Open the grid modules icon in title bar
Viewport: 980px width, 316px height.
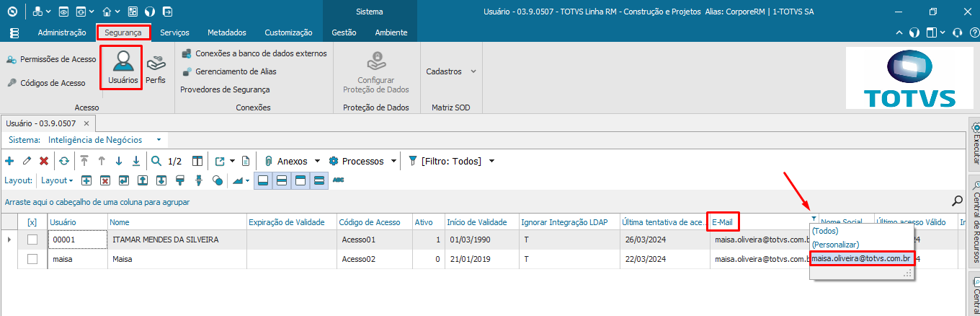[133, 12]
